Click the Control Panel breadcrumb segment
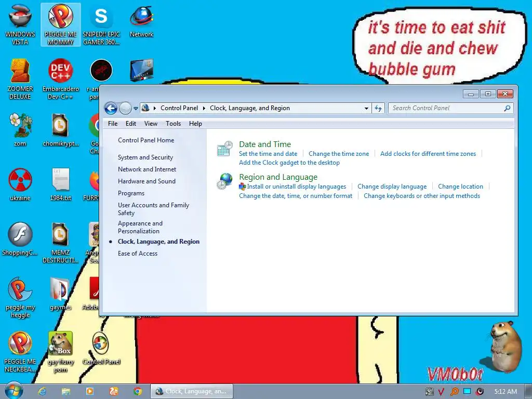Screen dimensions: 532x399 pos(179,108)
